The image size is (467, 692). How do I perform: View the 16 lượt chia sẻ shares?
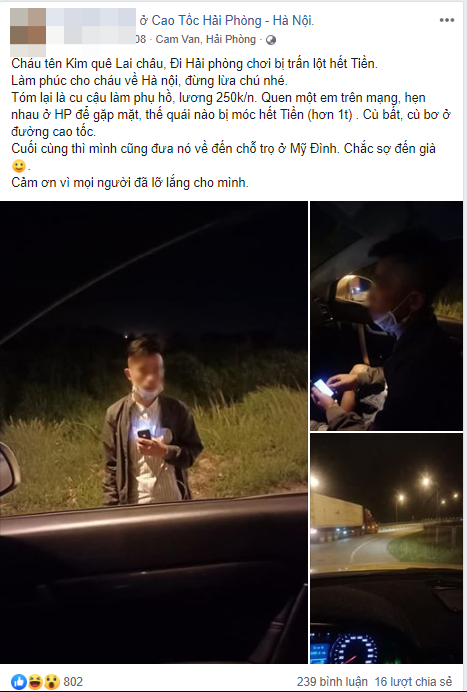point(414,682)
